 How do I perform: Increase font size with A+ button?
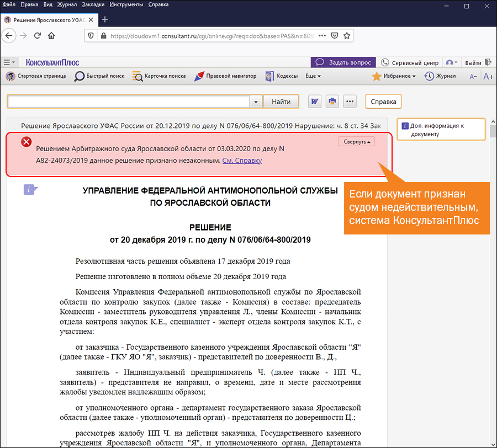pos(488,77)
